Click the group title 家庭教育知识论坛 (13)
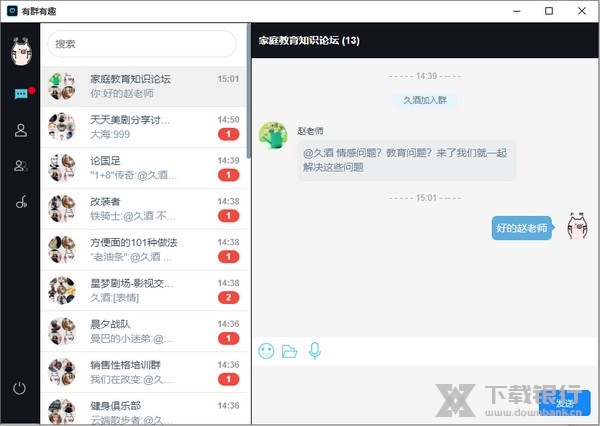 tap(309, 41)
